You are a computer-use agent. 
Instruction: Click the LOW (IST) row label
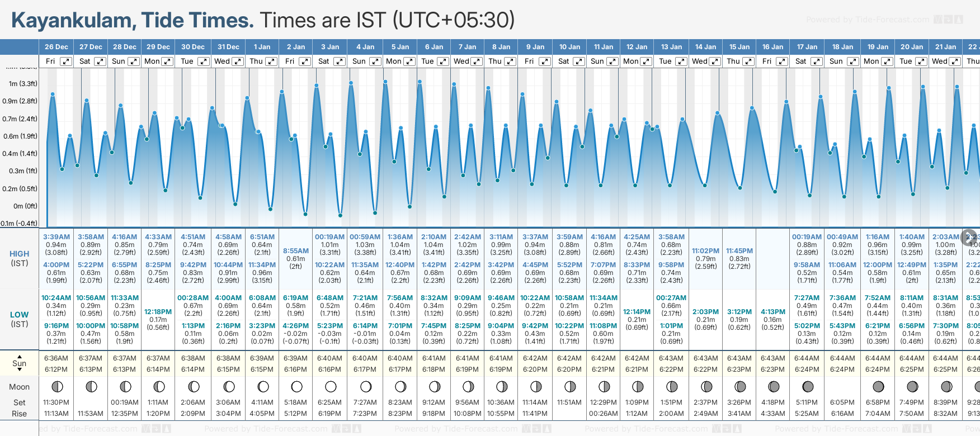coord(20,319)
